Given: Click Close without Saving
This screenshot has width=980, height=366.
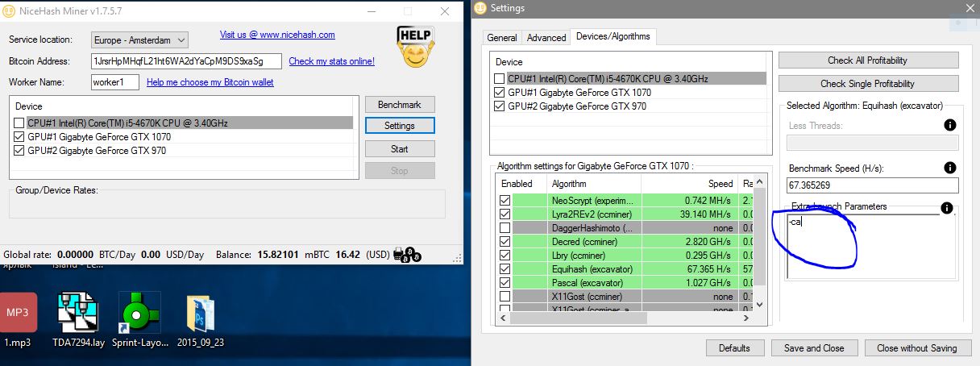Looking at the screenshot, I should 917,348.
